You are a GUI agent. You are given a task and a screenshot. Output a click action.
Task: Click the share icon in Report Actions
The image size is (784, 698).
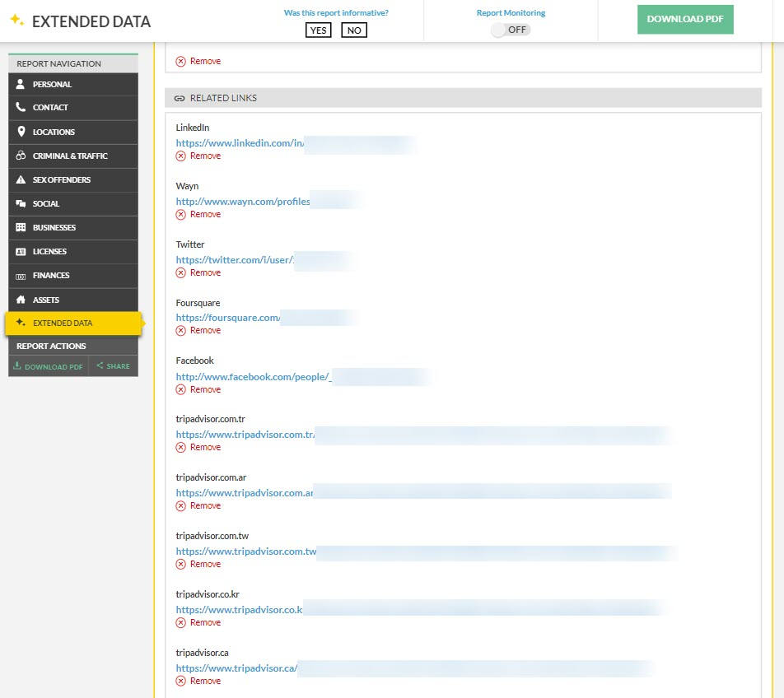pos(100,365)
